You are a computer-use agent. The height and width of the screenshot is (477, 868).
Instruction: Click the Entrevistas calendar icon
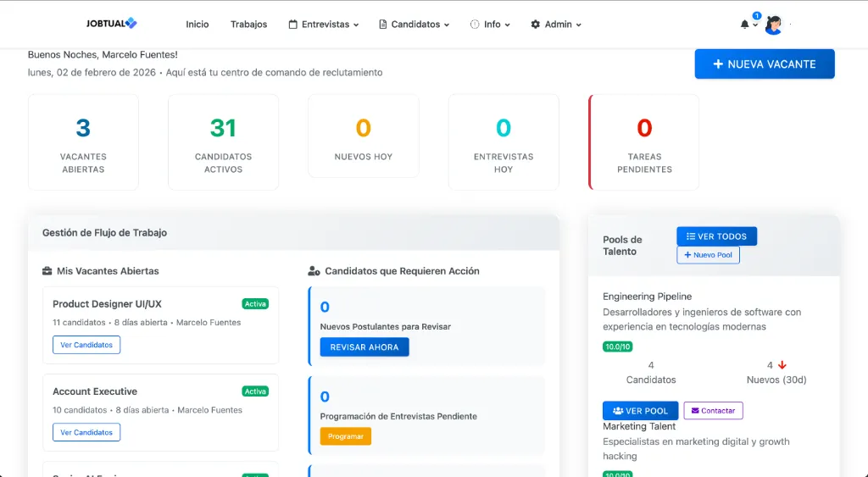point(293,25)
